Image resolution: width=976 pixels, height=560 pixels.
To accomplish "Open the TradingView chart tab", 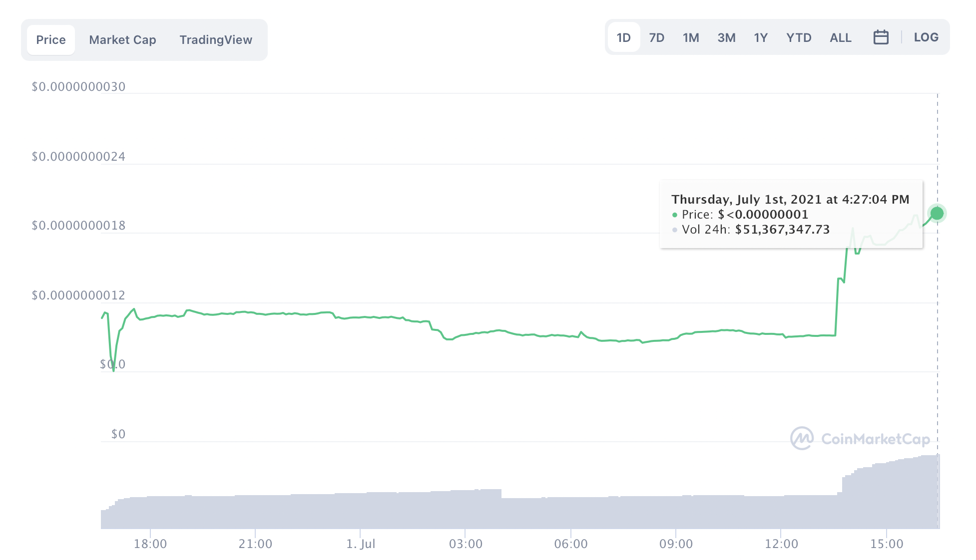I will (216, 40).
